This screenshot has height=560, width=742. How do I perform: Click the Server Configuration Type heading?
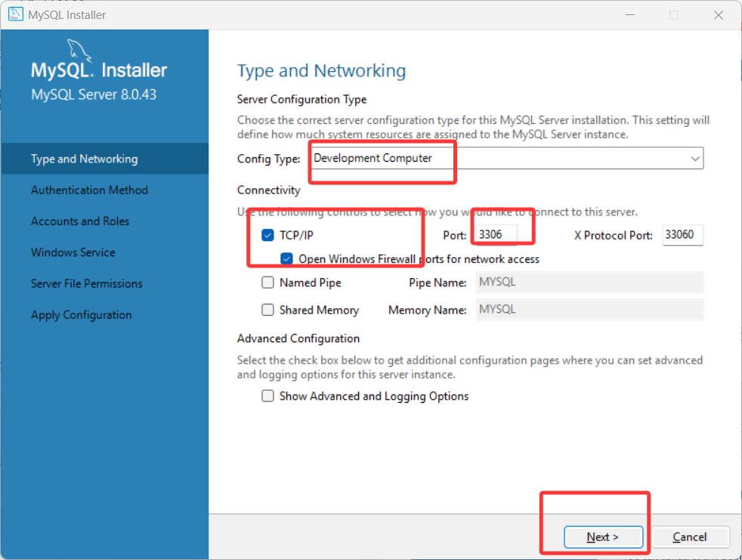302,100
